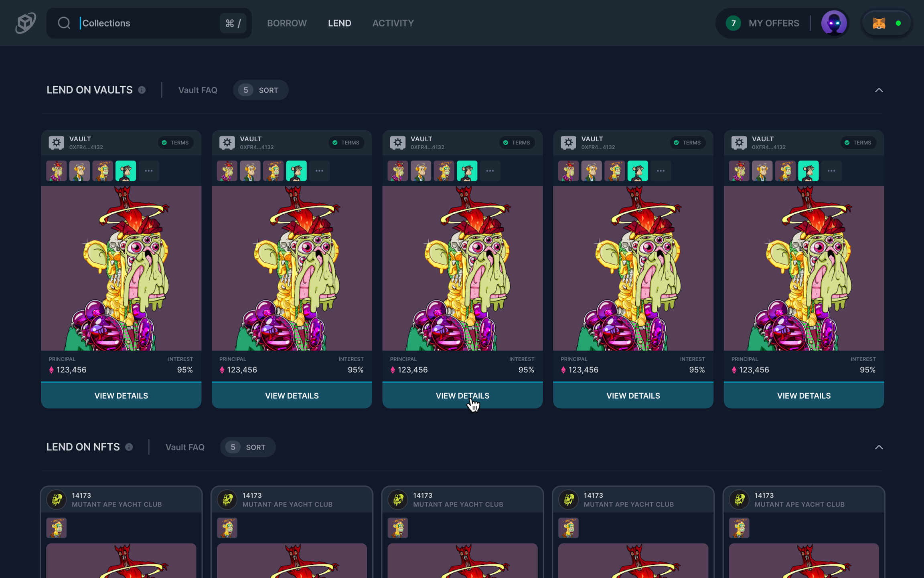
Task: Click View Details on the fourth vault
Action: point(633,395)
